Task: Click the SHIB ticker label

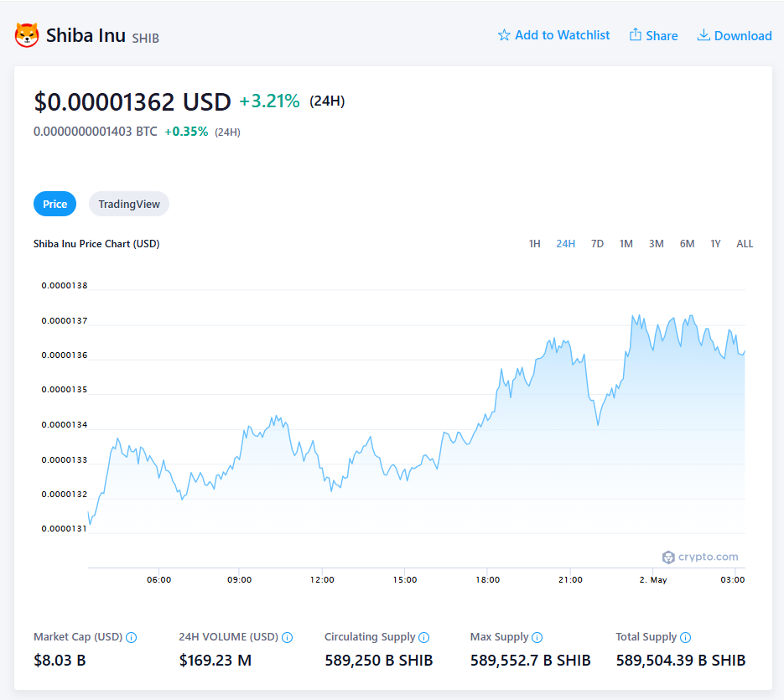Action: (146, 38)
